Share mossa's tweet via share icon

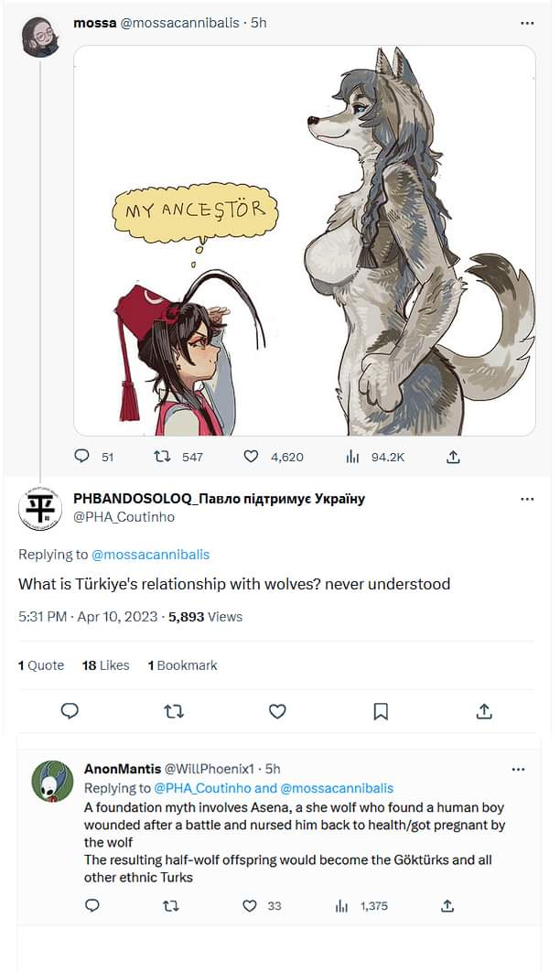[x=453, y=456]
